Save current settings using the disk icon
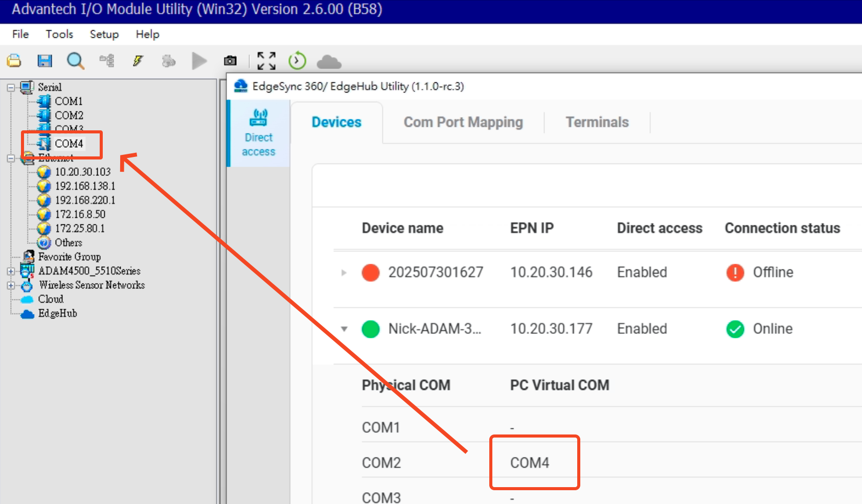The image size is (862, 504). 45,60
